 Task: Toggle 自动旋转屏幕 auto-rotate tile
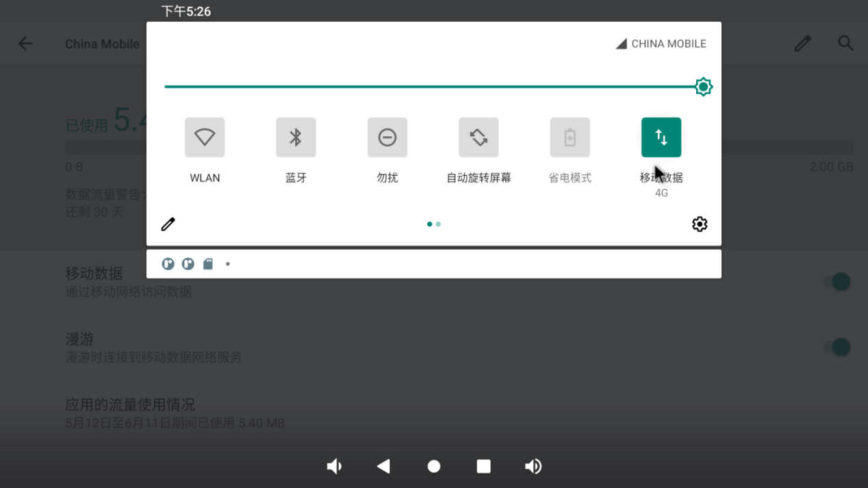478,138
